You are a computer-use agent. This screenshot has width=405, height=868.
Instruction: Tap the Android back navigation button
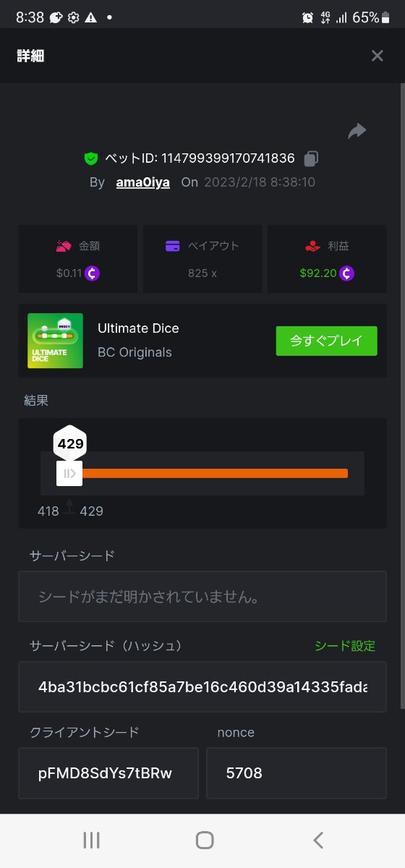(318, 840)
